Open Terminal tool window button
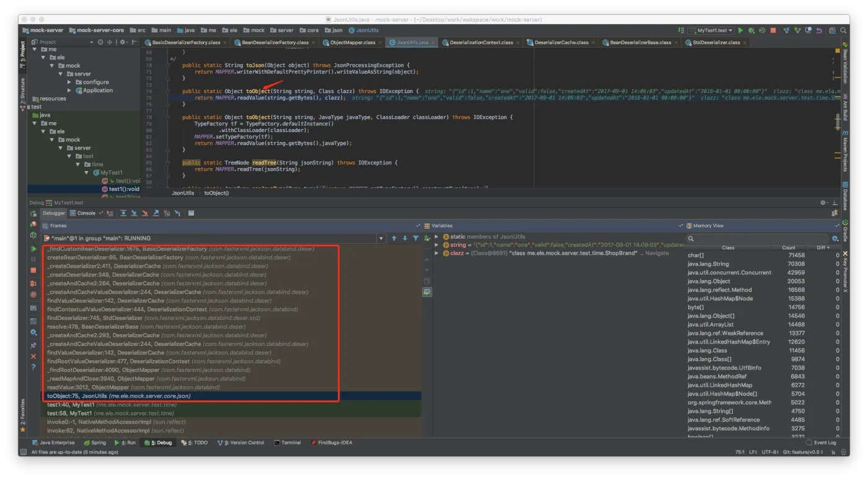The height and width of the screenshot is (478, 868). point(287,443)
